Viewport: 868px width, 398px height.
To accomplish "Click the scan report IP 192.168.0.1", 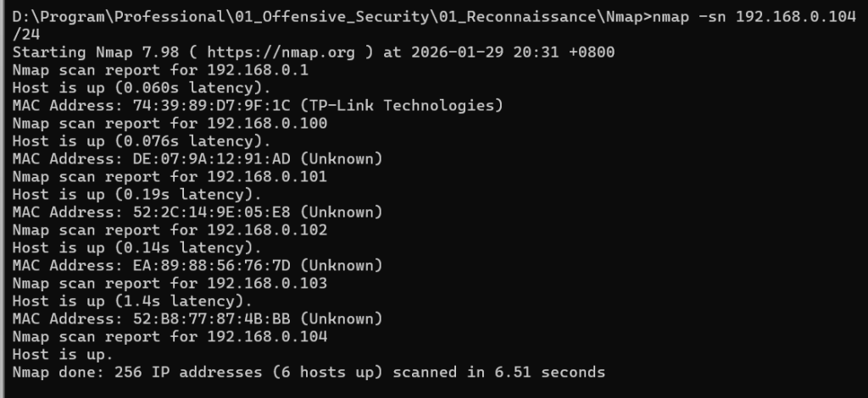I will point(259,70).
